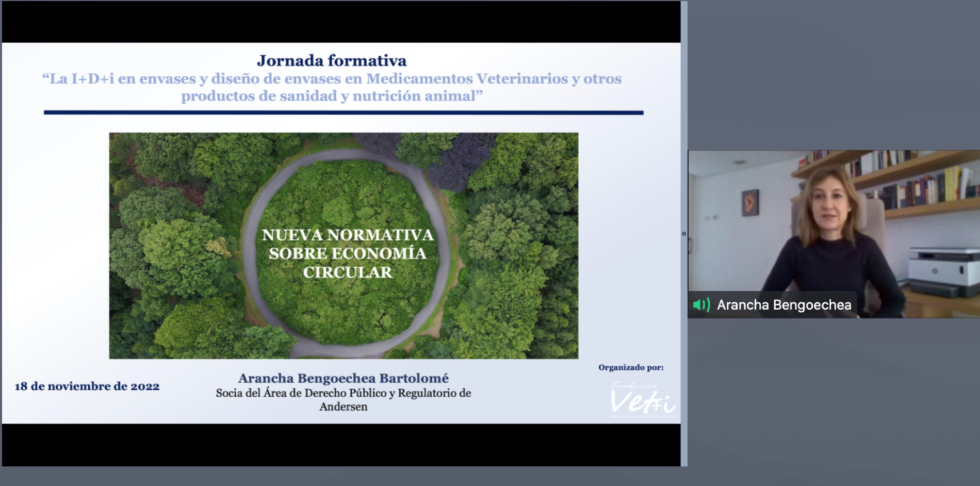Click the date '18 de noviembre de 2022'
Screen dimensions: 980x486
click(x=87, y=386)
